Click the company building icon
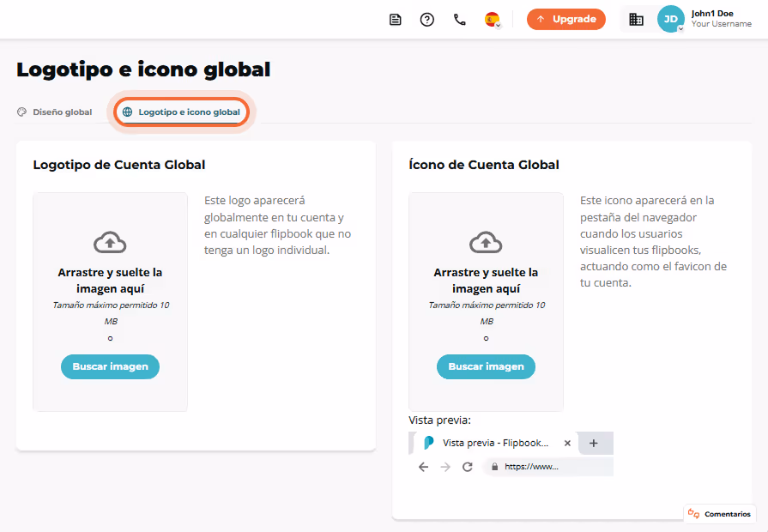Screen dimensions: 768x532 [x=636, y=19]
